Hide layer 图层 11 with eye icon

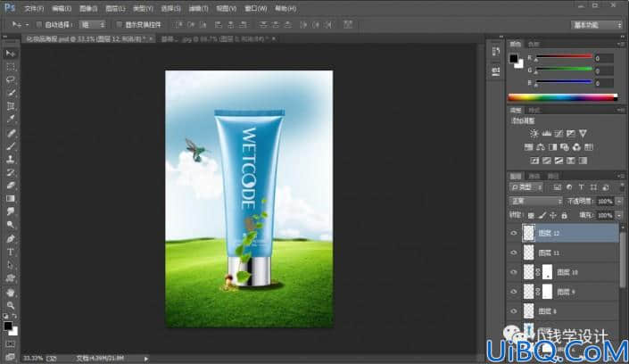pyautogui.click(x=514, y=252)
